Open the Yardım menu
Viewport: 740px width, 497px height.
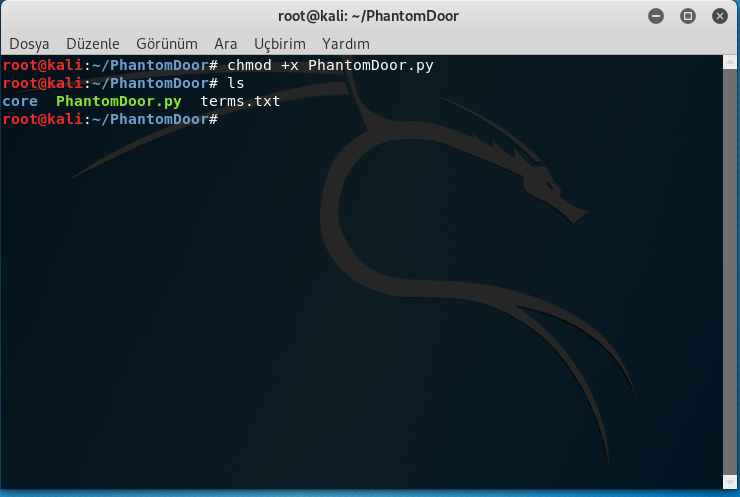[x=345, y=44]
